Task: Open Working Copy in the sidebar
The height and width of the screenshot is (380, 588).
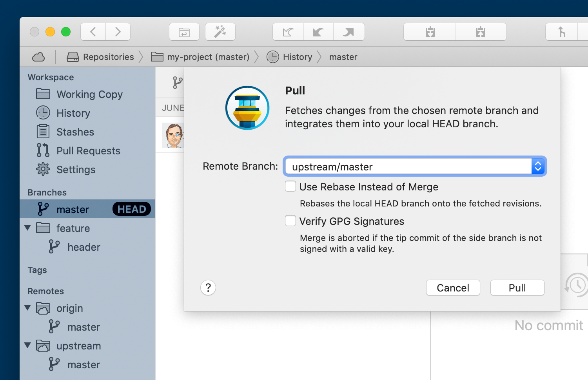Action: click(x=89, y=94)
